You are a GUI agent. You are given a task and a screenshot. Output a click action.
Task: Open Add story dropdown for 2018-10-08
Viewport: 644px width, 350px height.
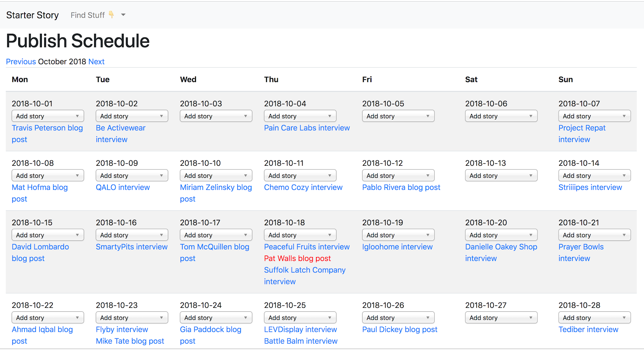(x=48, y=175)
